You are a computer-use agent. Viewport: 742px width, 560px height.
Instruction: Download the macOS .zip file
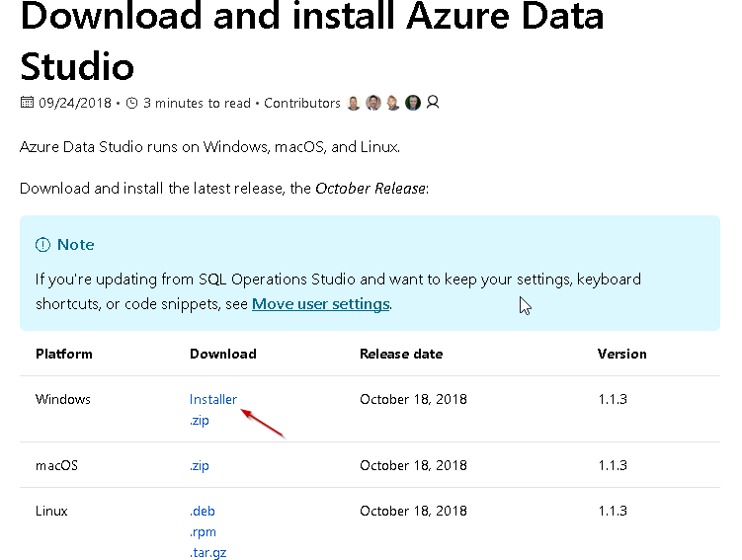click(200, 466)
